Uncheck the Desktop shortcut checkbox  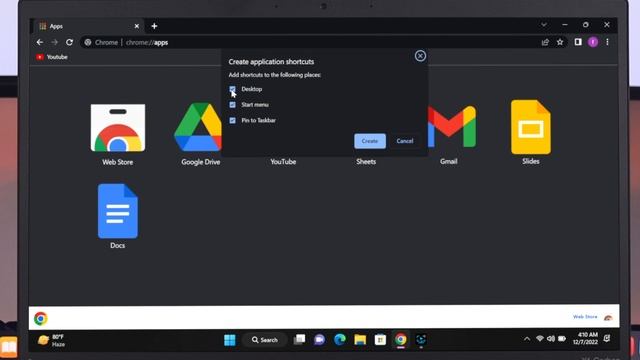click(x=232, y=89)
